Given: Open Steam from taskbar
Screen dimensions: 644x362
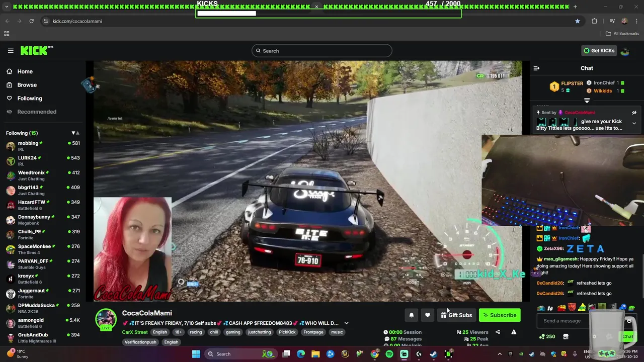Looking at the screenshot, I should point(433,354).
